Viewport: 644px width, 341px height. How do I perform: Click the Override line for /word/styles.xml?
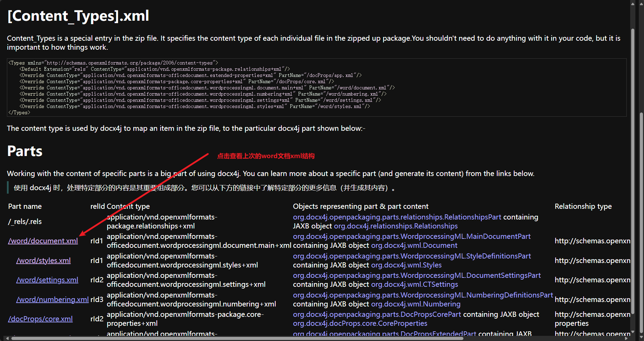[x=195, y=106]
